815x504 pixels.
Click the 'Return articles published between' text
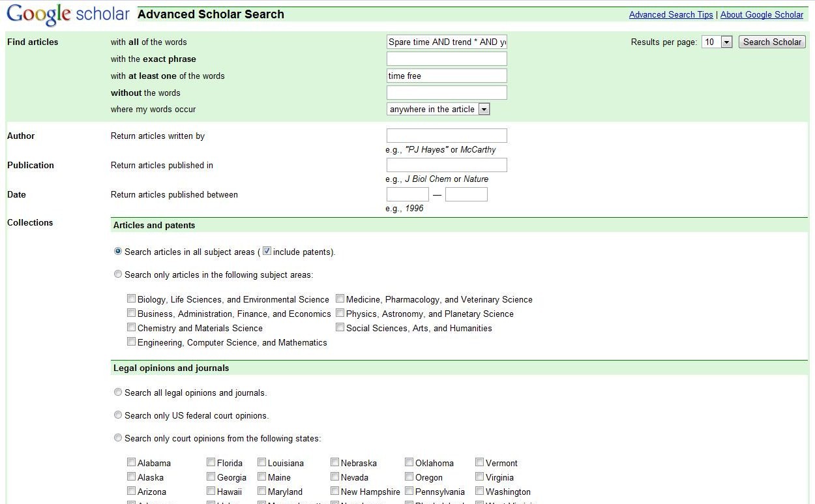pos(174,194)
